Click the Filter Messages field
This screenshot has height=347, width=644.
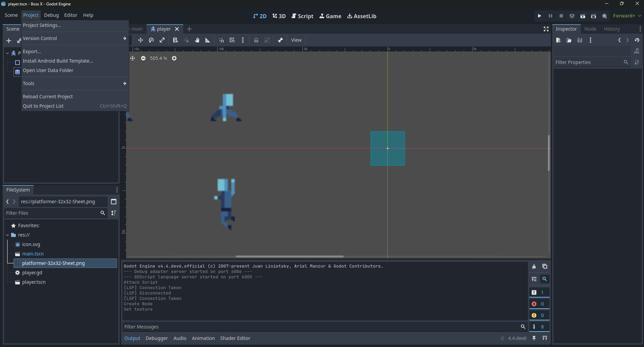[x=325, y=327]
